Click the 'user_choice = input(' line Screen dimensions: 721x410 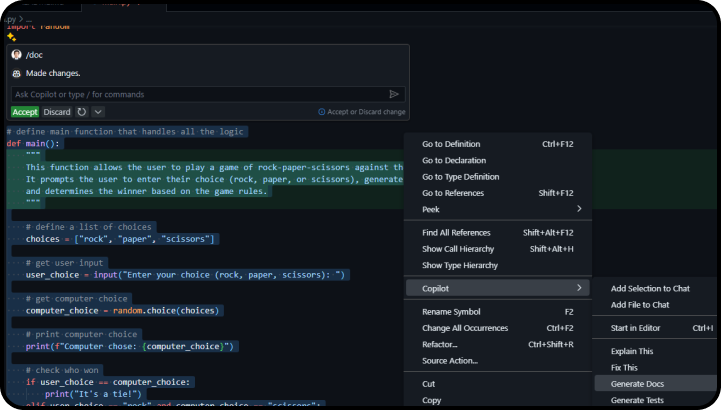pyautogui.click(x=185, y=275)
